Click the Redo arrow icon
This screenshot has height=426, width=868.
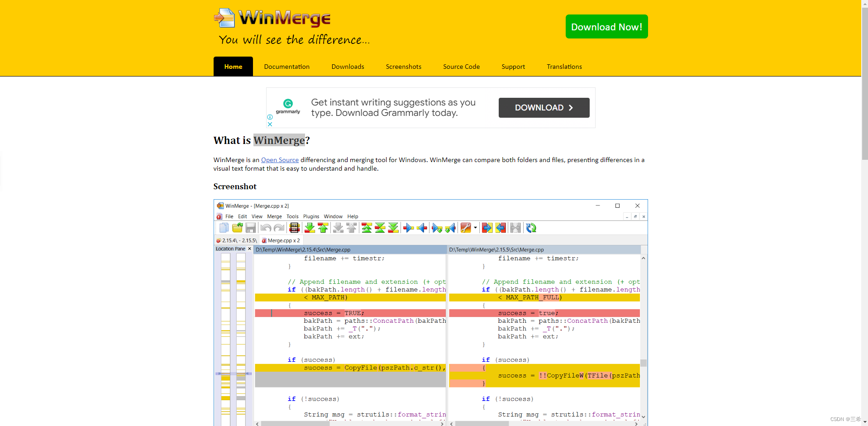pyautogui.click(x=279, y=228)
